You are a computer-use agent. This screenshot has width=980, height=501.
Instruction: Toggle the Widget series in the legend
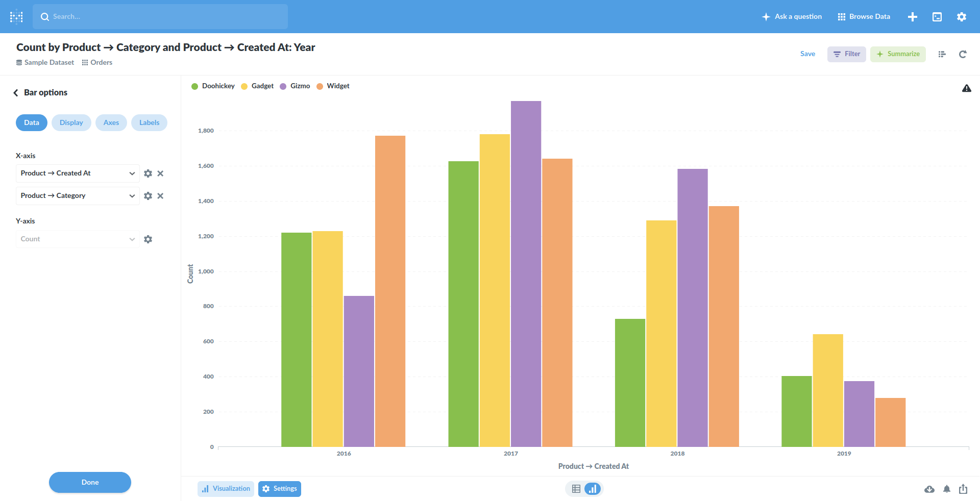tap(333, 86)
